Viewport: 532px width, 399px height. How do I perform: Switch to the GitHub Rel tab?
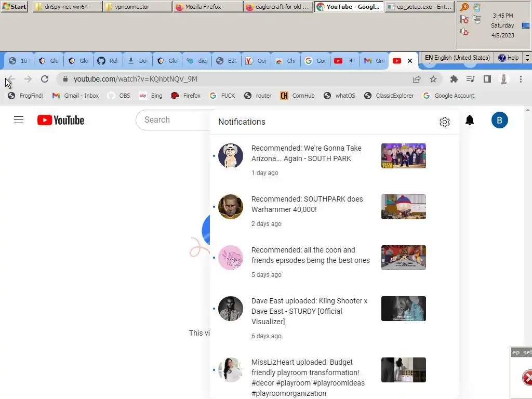108,61
